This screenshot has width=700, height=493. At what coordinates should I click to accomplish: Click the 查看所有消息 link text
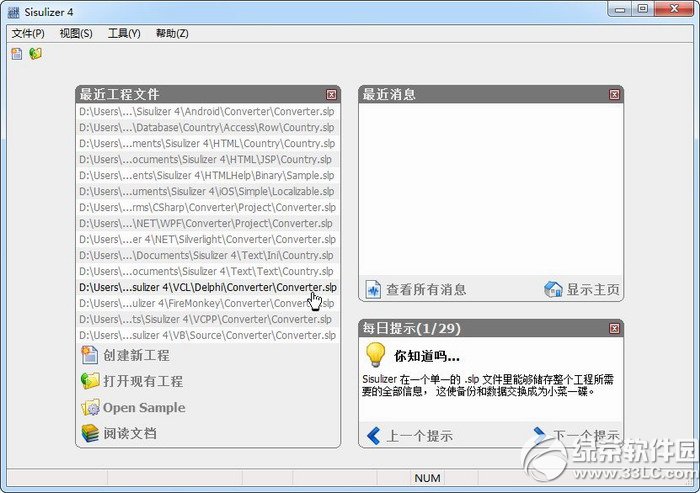pos(426,290)
